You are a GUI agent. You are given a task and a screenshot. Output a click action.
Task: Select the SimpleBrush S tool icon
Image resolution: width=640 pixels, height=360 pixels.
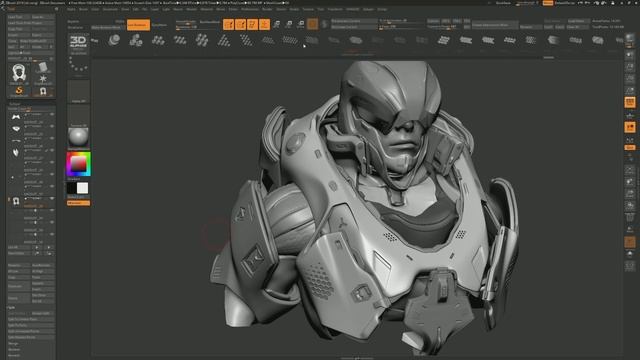tap(19, 91)
